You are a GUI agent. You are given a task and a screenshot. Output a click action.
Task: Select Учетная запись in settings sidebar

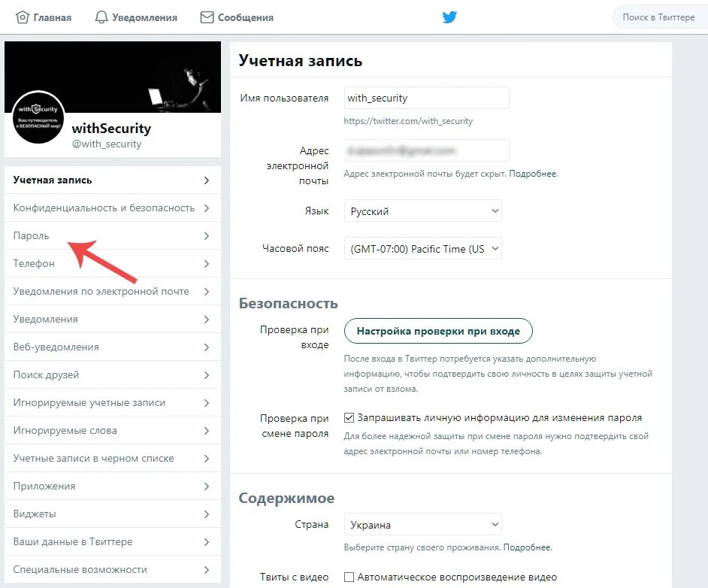pyautogui.click(x=113, y=180)
